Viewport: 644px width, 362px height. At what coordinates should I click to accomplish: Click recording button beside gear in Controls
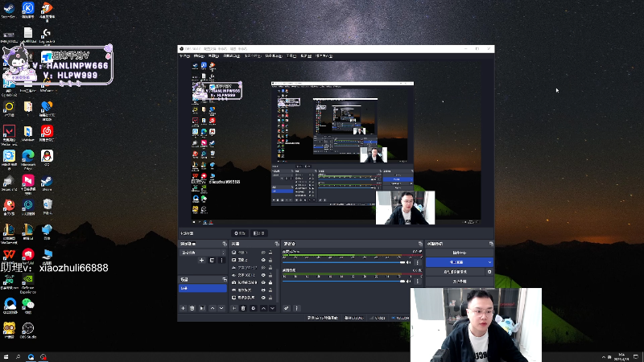[455, 272]
